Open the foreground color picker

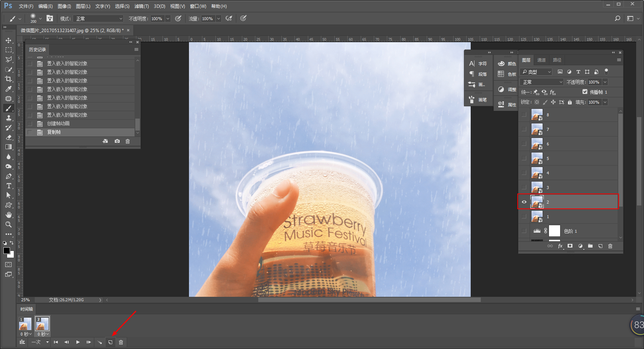(6, 251)
